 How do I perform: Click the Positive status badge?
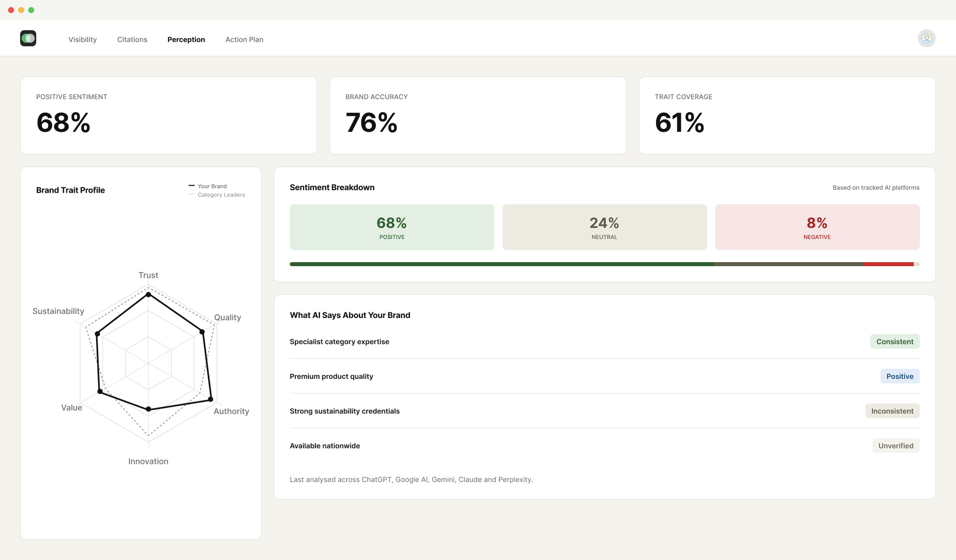[x=900, y=376]
